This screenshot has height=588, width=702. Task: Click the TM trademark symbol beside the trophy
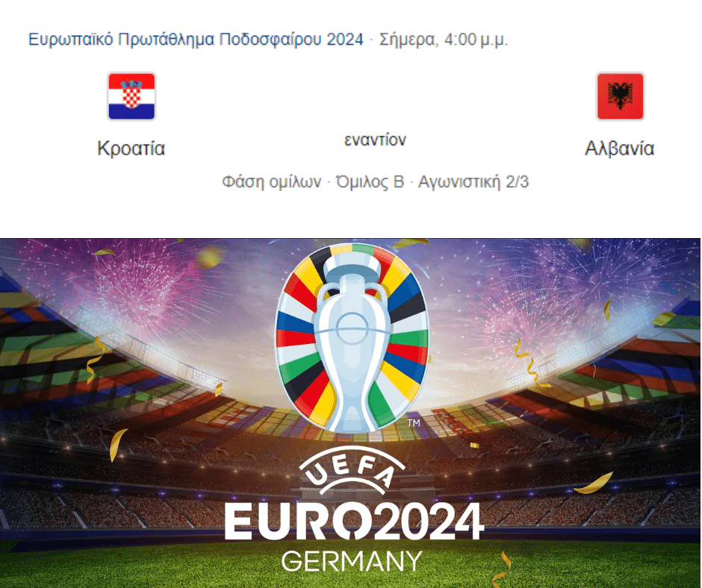[x=414, y=422]
